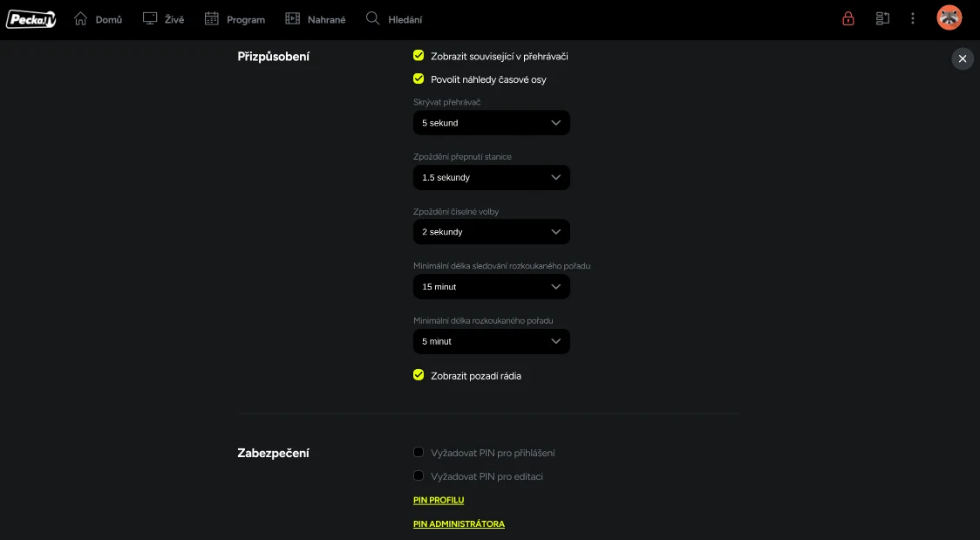Toggle Povolit náhledy časové osy checkbox
The width and height of the screenshot is (980, 540).
pyautogui.click(x=419, y=79)
